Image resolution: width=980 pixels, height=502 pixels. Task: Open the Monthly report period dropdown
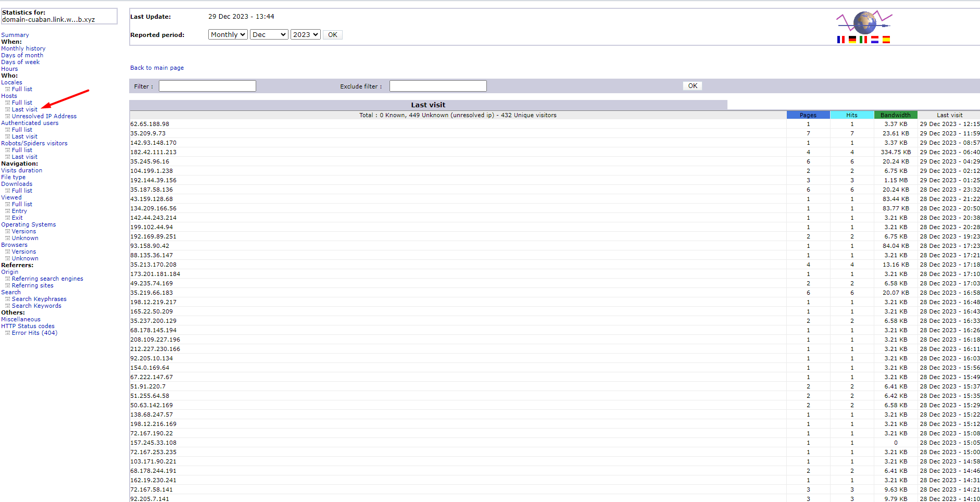pyautogui.click(x=228, y=34)
